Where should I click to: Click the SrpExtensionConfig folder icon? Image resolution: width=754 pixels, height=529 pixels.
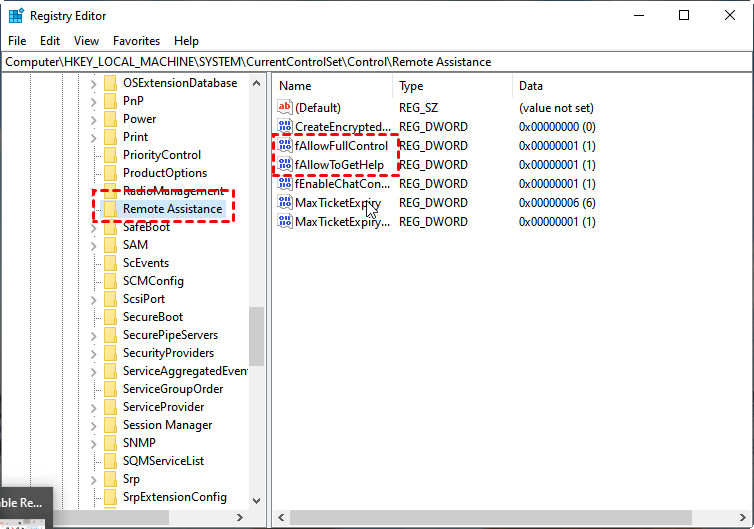tap(111, 497)
